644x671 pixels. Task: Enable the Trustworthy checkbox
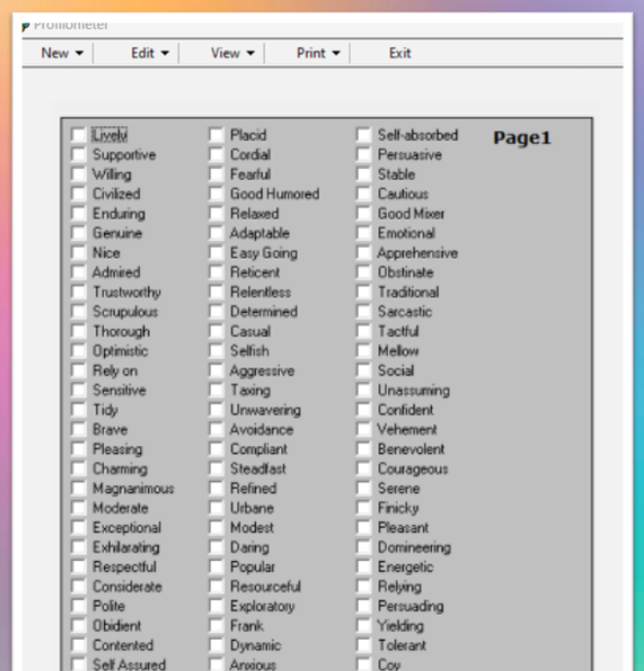(79, 292)
